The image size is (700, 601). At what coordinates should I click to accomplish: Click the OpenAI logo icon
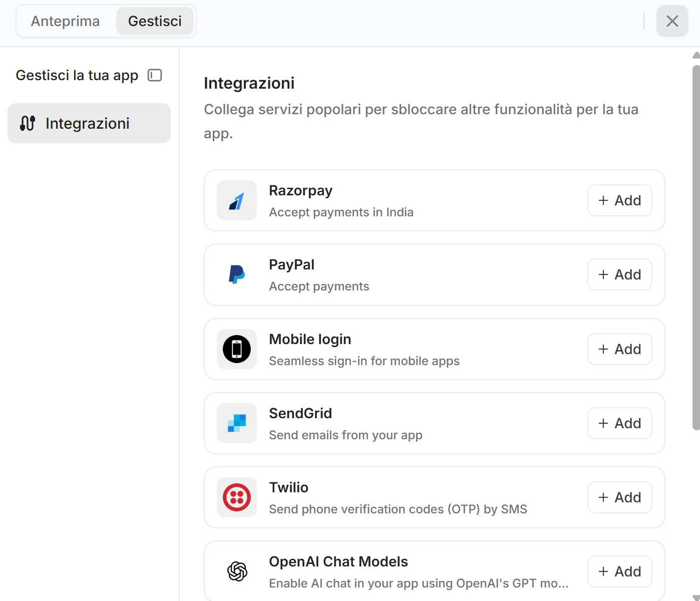(236, 571)
